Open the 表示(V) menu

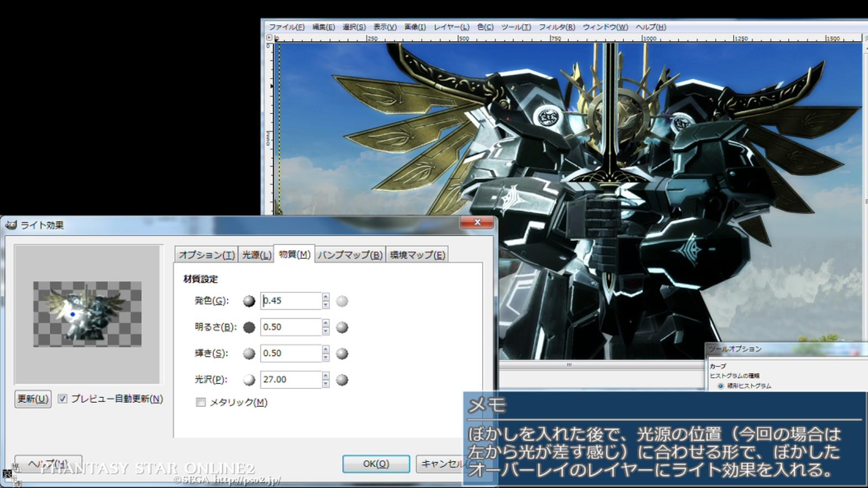pyautogui.click(x=385, y=27)
